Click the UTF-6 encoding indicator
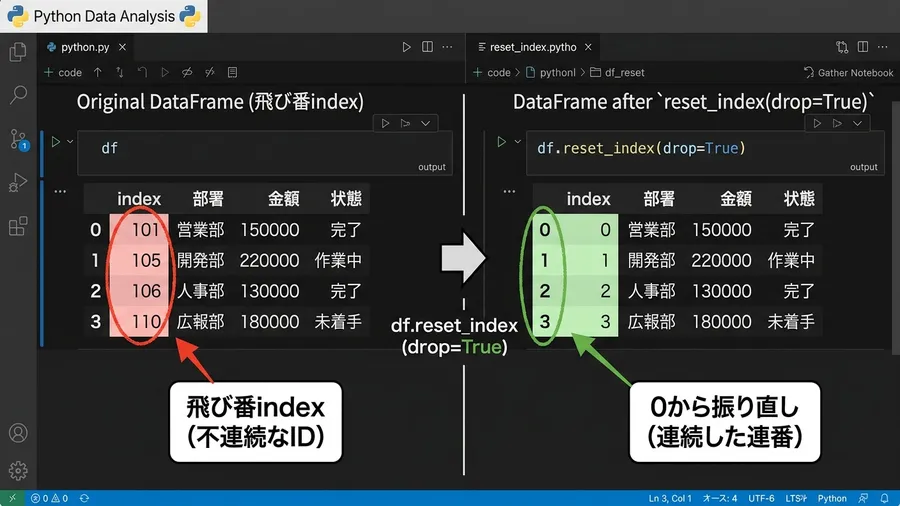Viewport: 900px width, 506px height. [x=761, y=498]
